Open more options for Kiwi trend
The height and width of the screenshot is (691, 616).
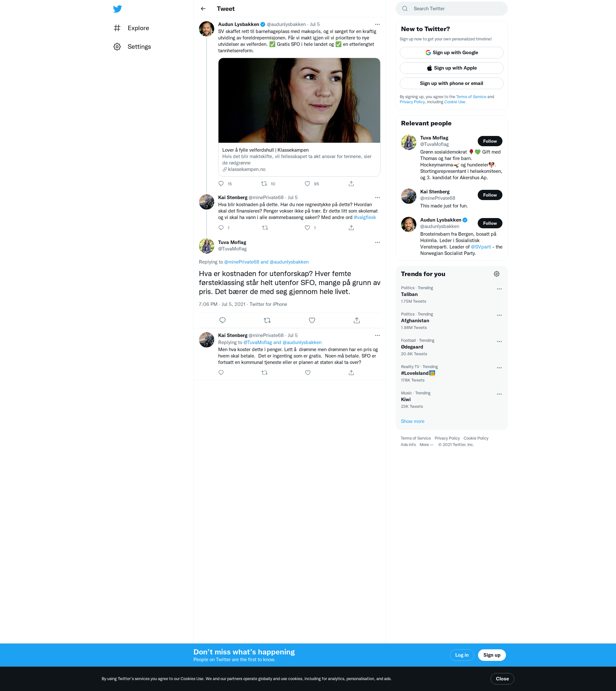click(x=499, y=394)
